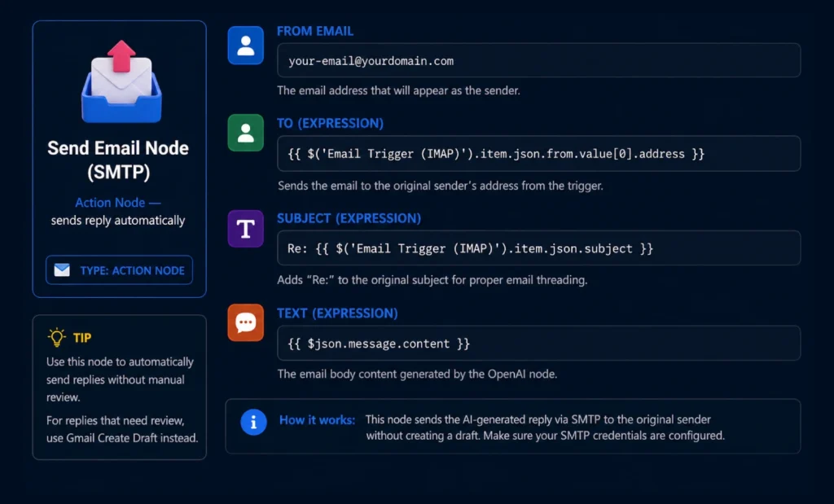Click 'sends reply automatically' text
The width and height of the screenshot is (834, 504).
click(x=118, y=220)
